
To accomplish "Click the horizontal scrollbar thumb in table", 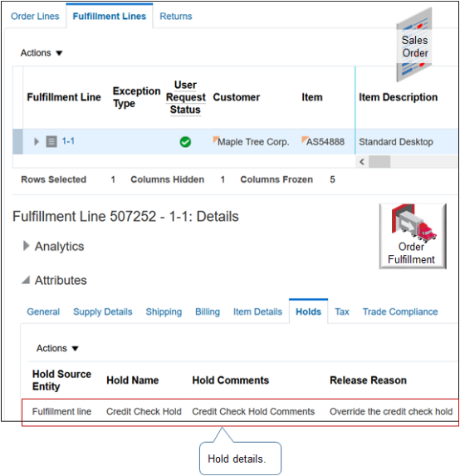I will tap(379, 161).
